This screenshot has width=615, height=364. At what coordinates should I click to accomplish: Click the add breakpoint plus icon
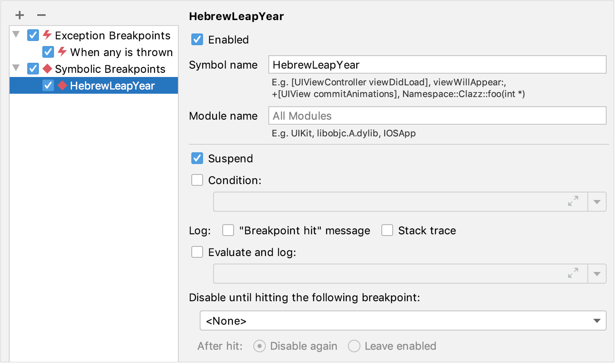pyautogui.click(x=19, y=15)
